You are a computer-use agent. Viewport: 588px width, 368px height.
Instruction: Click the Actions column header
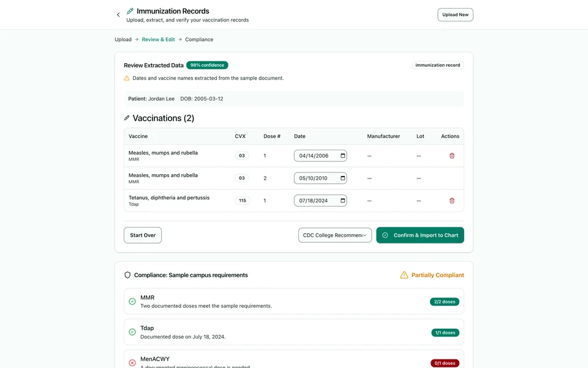pos(450,136)
